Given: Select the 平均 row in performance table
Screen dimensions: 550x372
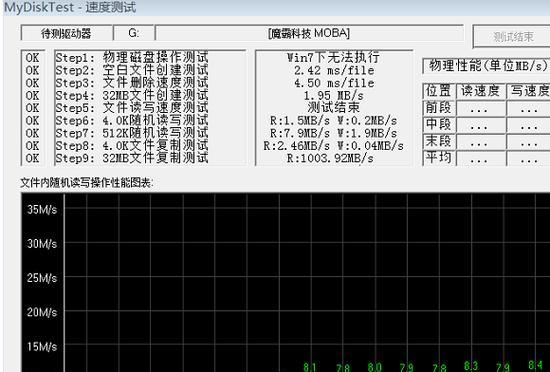Looking at the screenshot, I should point(487,158).
